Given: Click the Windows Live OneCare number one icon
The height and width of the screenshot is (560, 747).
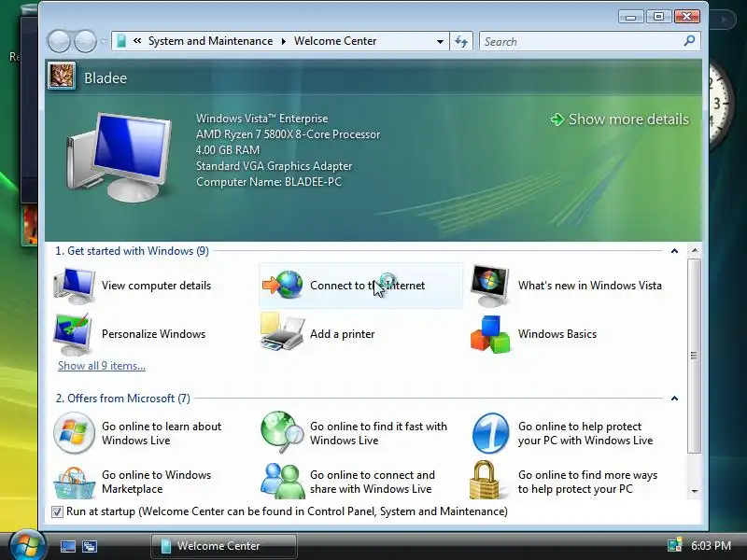Looking at the screenshot, I should [x=491, y=433].
